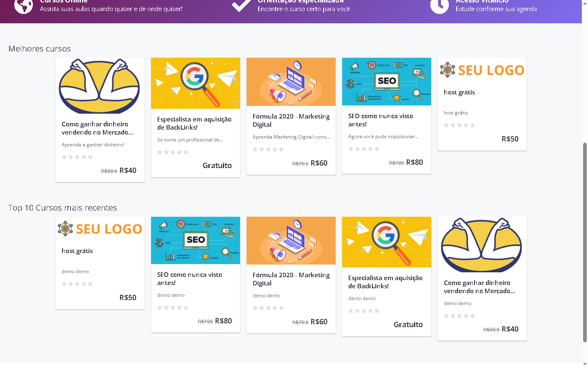This screenshot has width=588, height=368.
Task: Click the clock icon in the banner
Action: (x=439, y=6)
